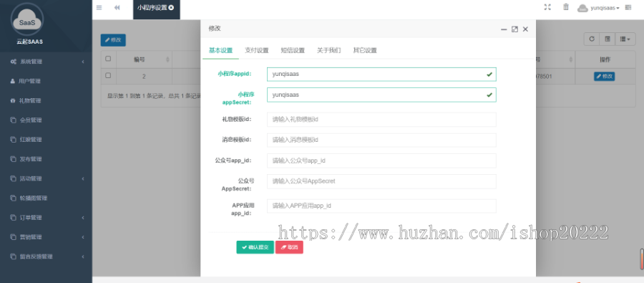Click the 小程序appid input field
This screenshot has height=283, width=644.
coord(381,75)
